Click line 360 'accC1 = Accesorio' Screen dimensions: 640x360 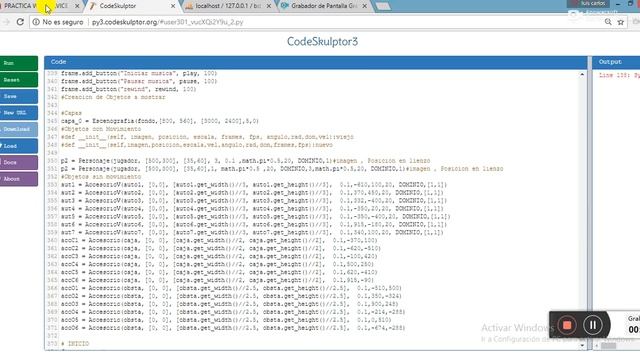(219, 240)
